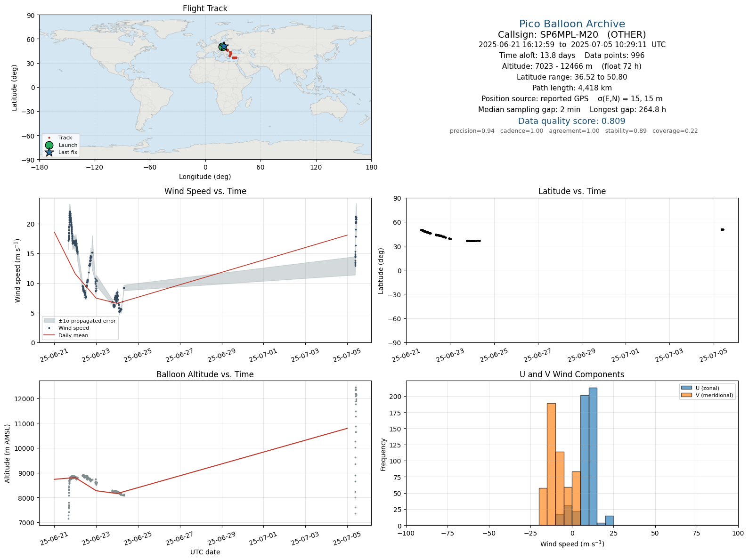749x560 pixels.
Task: Click the histogram's 'Wind speed (m s⁻¹)' x-axis label
Action: (572, 544)
